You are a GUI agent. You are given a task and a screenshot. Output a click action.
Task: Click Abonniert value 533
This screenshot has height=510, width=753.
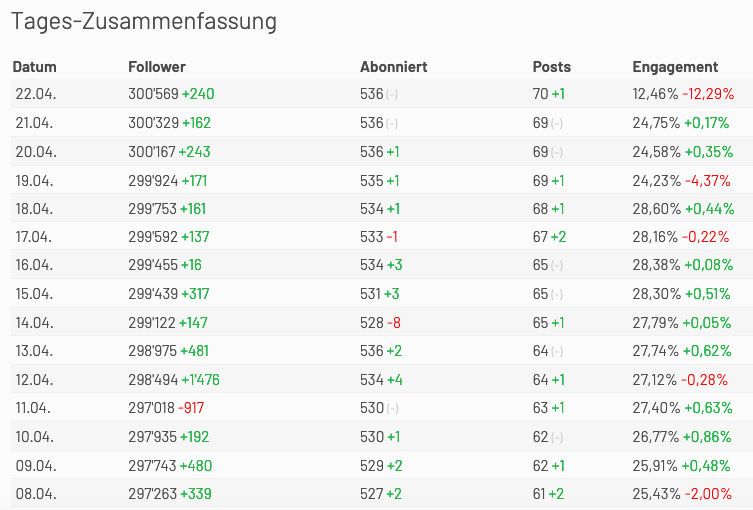pyautogui.click(x=372, y=237)
